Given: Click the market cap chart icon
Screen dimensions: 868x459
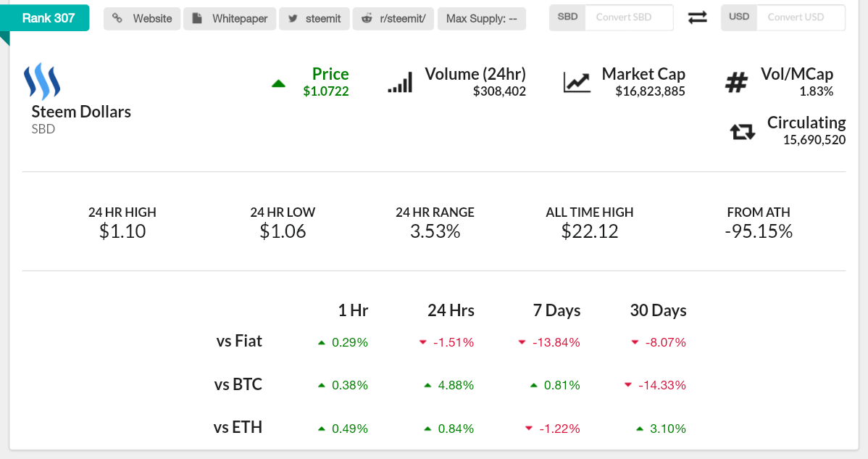Looking at the screenshot, I should (577, 82).
